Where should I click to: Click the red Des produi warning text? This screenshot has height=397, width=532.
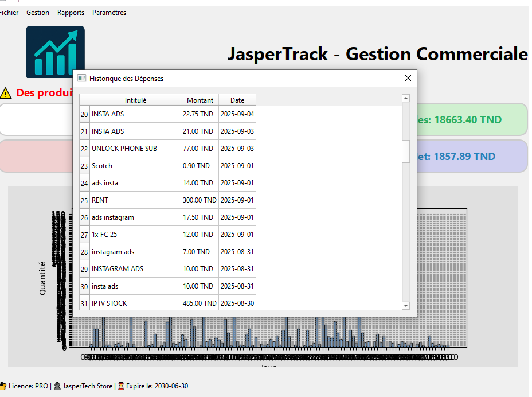pos(45,93)
